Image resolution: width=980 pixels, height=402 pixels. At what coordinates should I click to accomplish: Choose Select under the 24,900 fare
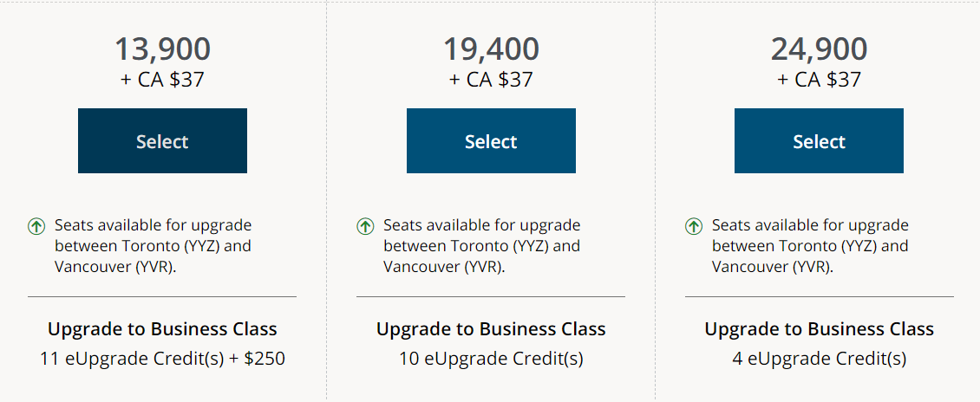(x=819, y=141)
